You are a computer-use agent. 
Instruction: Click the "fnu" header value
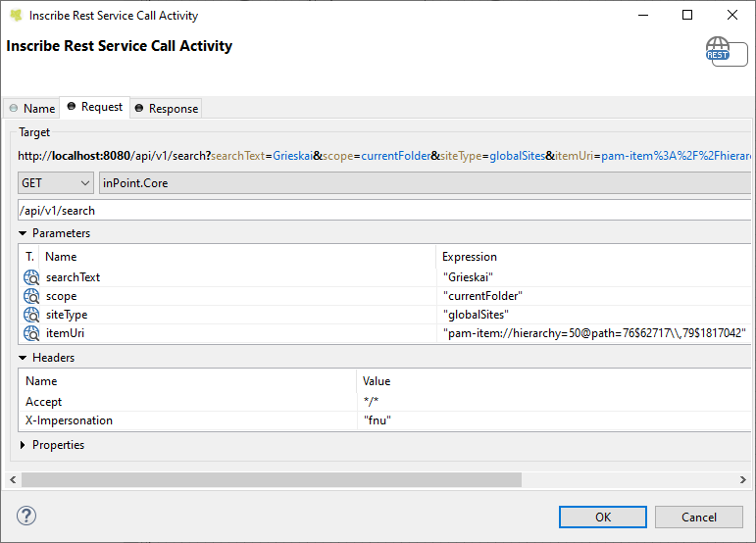click(x=378, y=420)
